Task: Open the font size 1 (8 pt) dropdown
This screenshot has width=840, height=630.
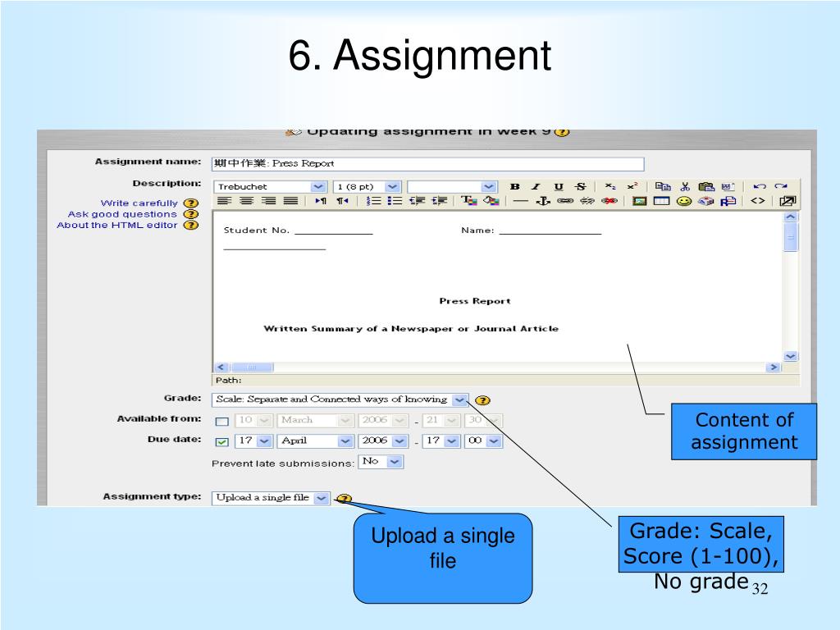Action: pos(367,186)
